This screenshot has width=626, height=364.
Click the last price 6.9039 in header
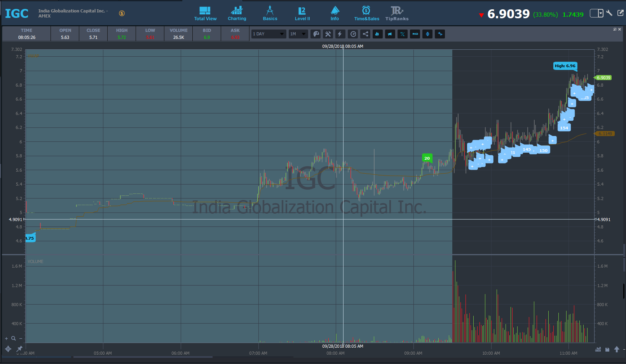click(509, 14)
